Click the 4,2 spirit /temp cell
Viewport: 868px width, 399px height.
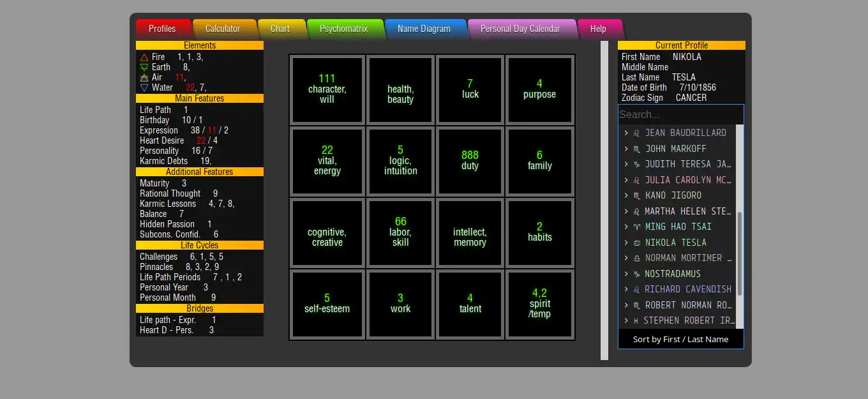pyautogui.click(x=539, y=304)
